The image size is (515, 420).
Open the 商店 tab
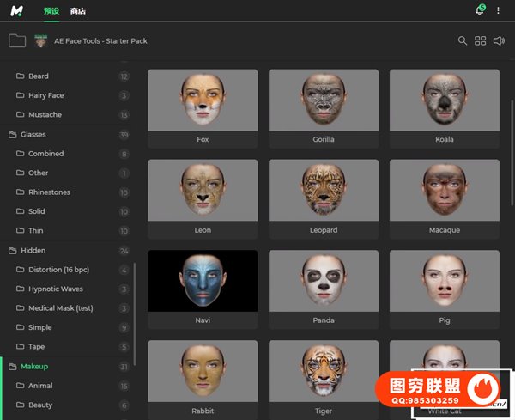pyautogui.click(x=78, y=11)
